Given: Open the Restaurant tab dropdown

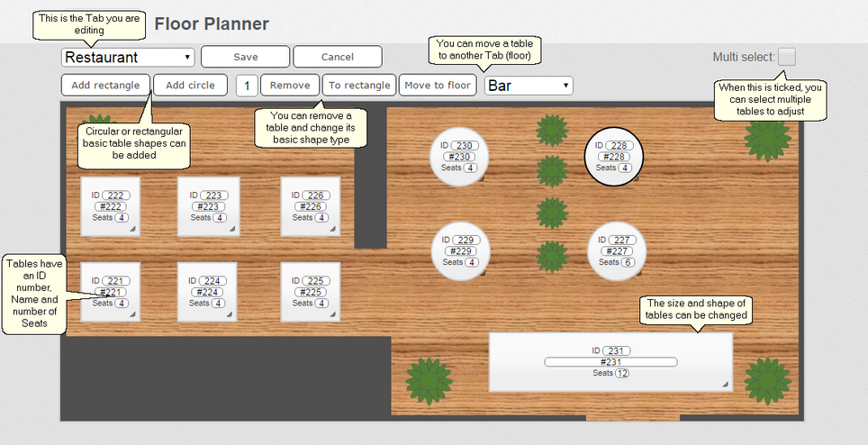Looking at the screenshot, I should tap(128, 57).
